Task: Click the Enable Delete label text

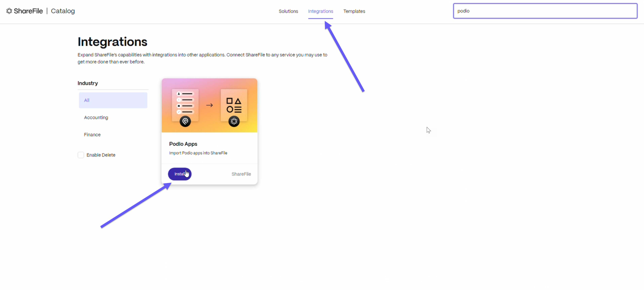Action: click(x=101, y=155)
